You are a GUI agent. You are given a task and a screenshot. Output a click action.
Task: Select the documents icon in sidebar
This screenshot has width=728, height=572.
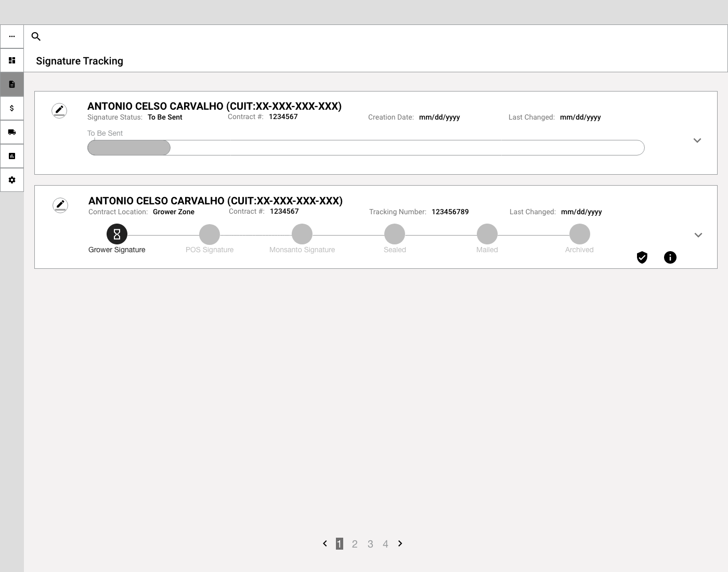click(12, 84)
